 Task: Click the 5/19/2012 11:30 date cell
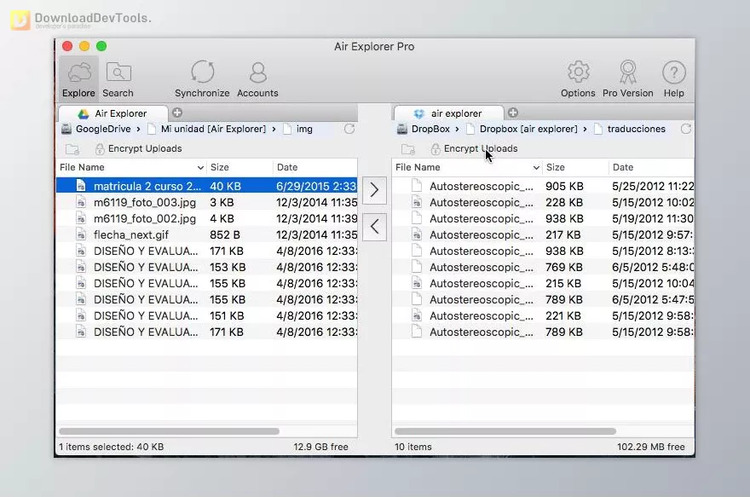(x=652, y=219)
